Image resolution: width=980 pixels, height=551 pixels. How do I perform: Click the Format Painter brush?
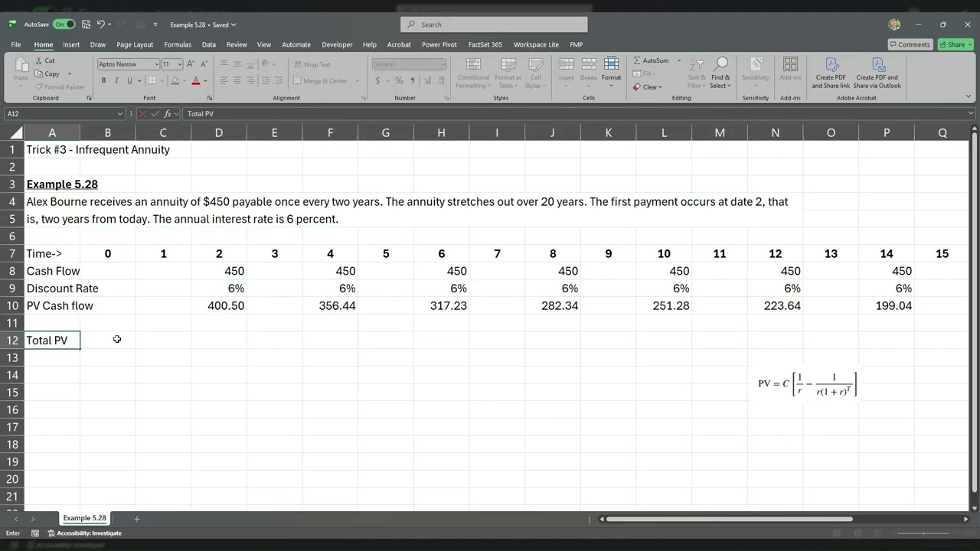(x=38, y=86)
